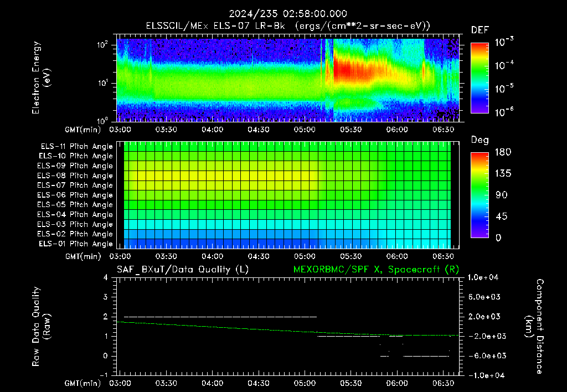Viewport: 567px width, 392px height.
Task: Click the 06:00 tick label under the bottom panel
Action: pyautogui.click(x=397, y=383)
